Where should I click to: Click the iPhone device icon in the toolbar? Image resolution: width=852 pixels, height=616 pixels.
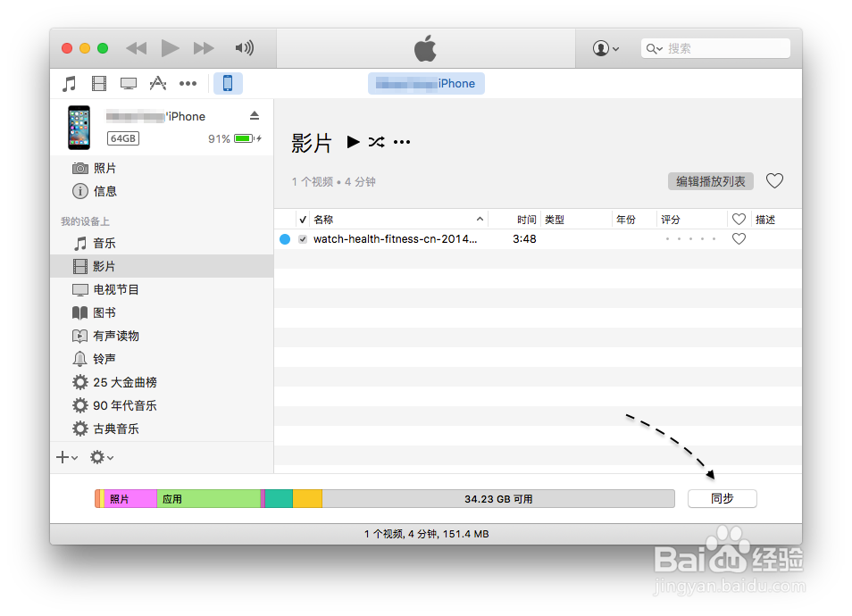tap(228, 82)
